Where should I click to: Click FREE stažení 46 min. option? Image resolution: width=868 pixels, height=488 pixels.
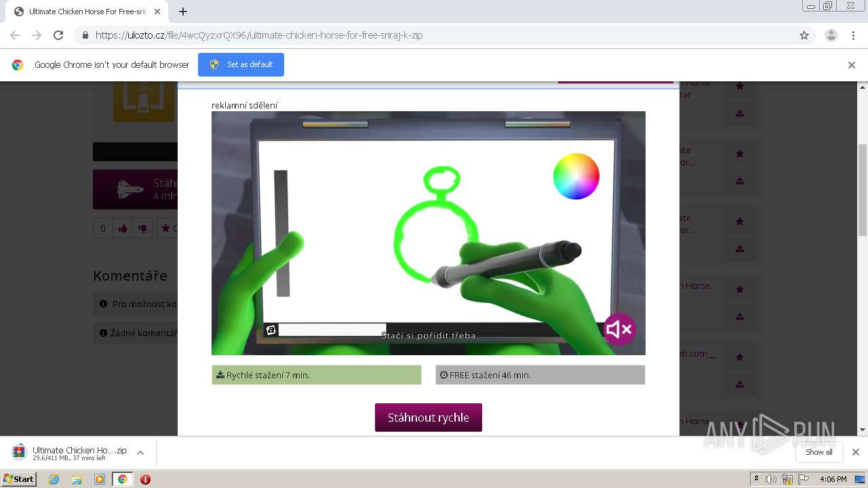click(x=540, y=375)
